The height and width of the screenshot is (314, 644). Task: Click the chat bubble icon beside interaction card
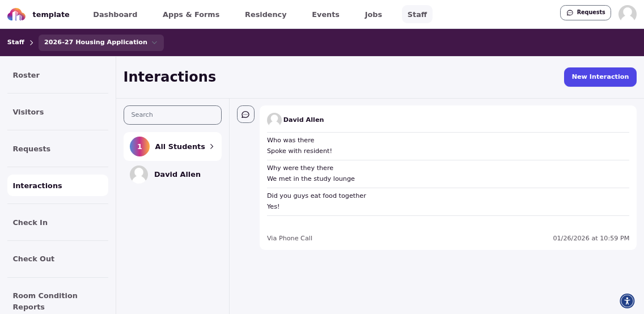click(245, 114)
